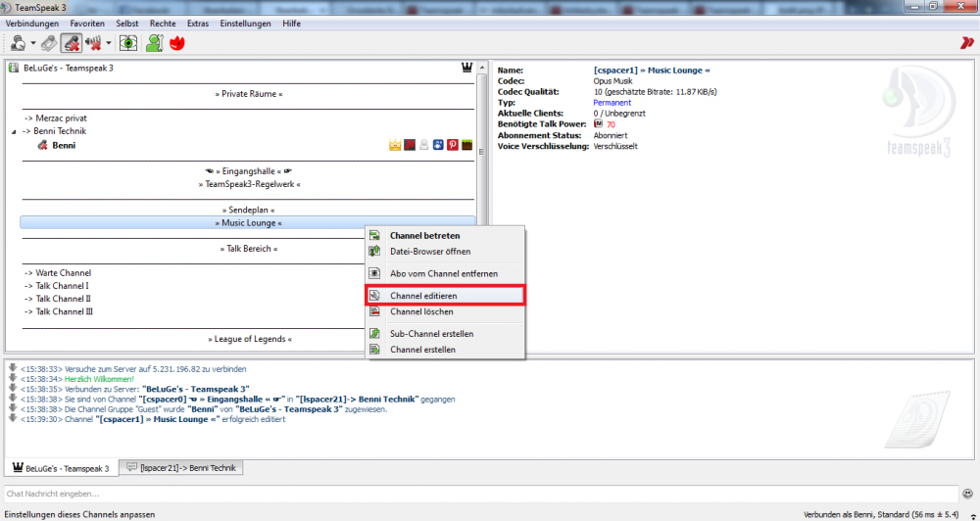
Task: Open the contacts manager icon with wrench
Action: [x=154, y=43]
